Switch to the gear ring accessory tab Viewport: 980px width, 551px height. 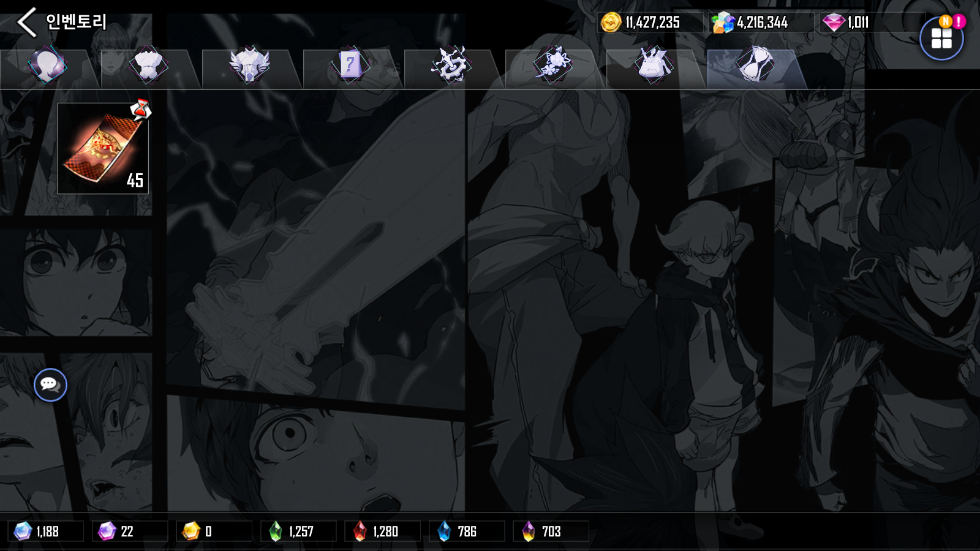[451, 65]
